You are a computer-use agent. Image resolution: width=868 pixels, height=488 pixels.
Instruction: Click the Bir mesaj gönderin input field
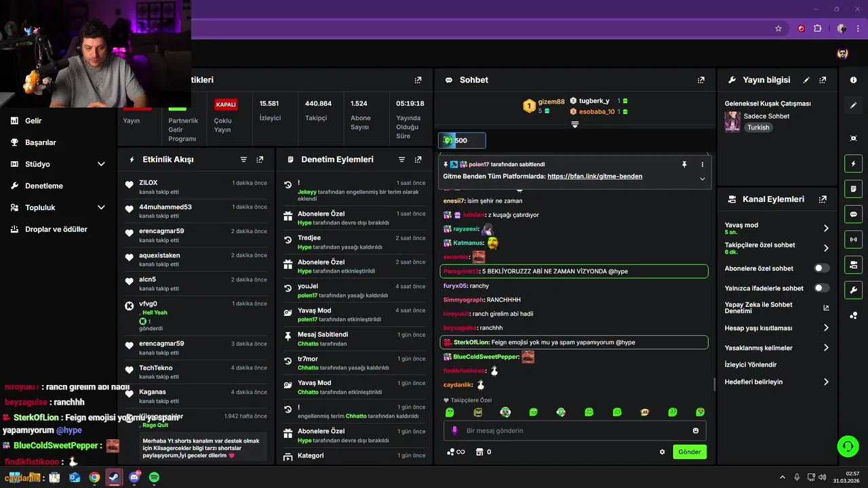(574, 430)
